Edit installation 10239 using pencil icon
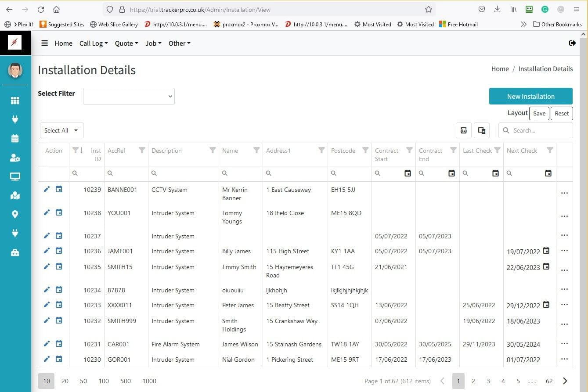Image resolution: width=588 pixels, height=392 pixels. [47, 189]
